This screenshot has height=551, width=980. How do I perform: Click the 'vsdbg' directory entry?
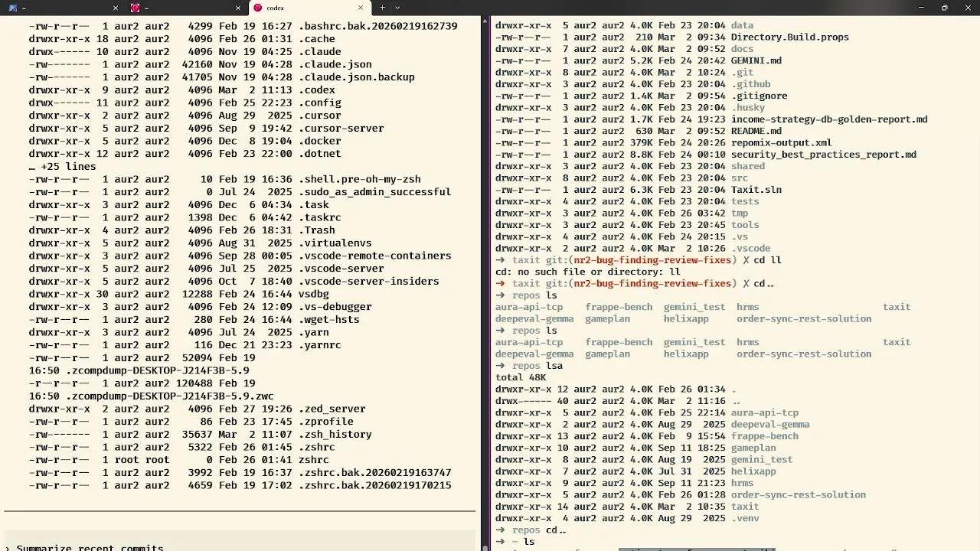pos(314,294)
